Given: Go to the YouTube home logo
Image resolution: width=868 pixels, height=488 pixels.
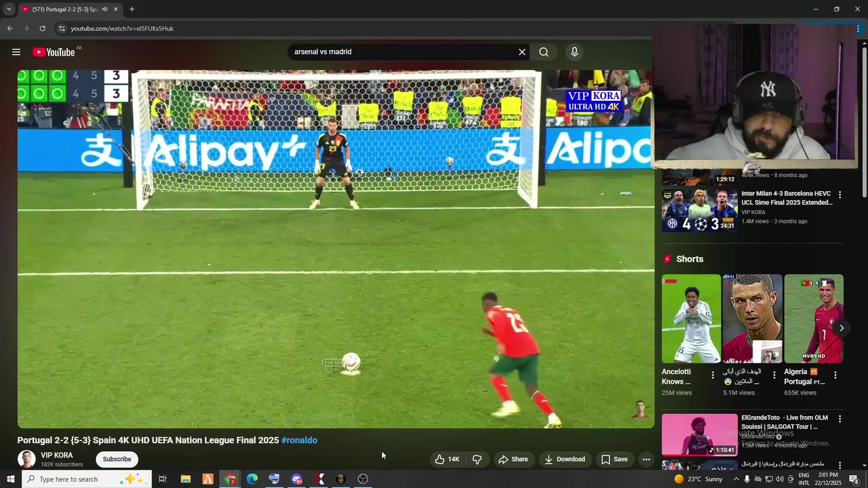Looking at the screenshot, I should (54, 52).
